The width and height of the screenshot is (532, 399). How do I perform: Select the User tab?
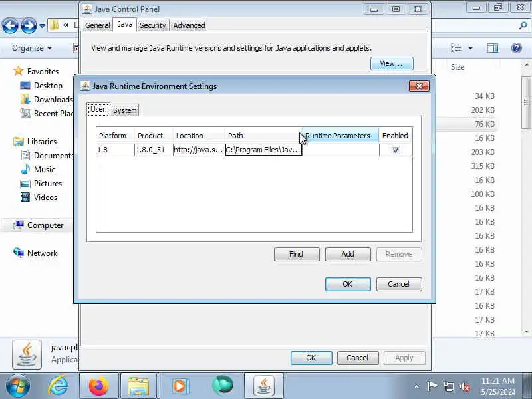click(x=98, y=109)
